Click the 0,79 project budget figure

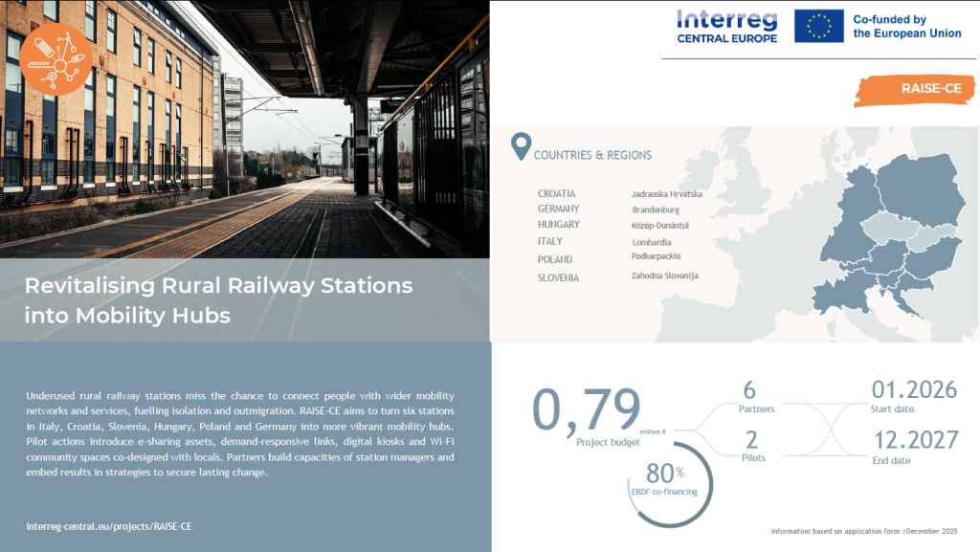coord(586,411)
